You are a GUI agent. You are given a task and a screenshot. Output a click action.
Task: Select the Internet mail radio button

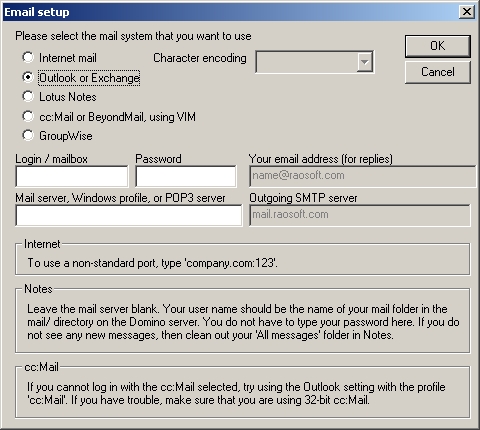click(28, 58)
